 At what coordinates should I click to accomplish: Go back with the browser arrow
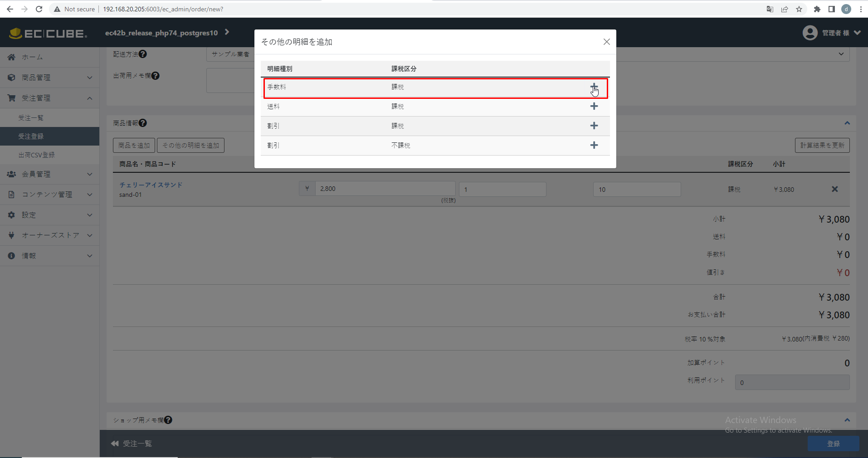click(x=10, y=9)
